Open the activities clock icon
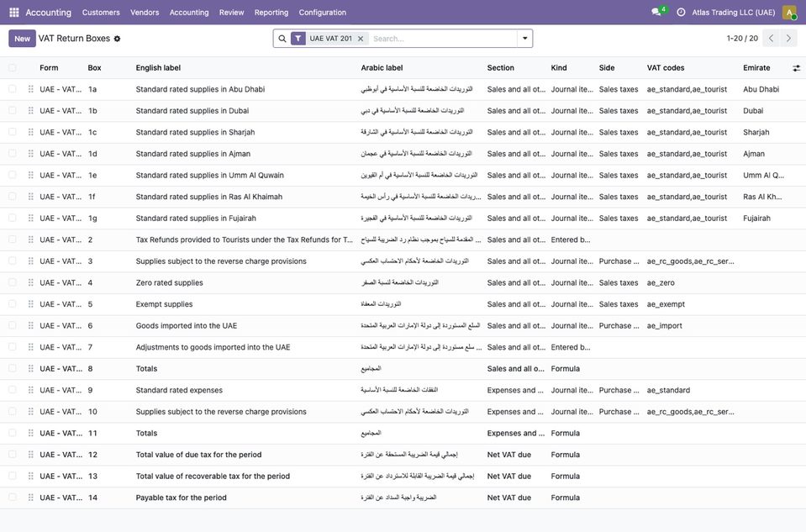The image size is (806, 532). click(x=681, y=12)
